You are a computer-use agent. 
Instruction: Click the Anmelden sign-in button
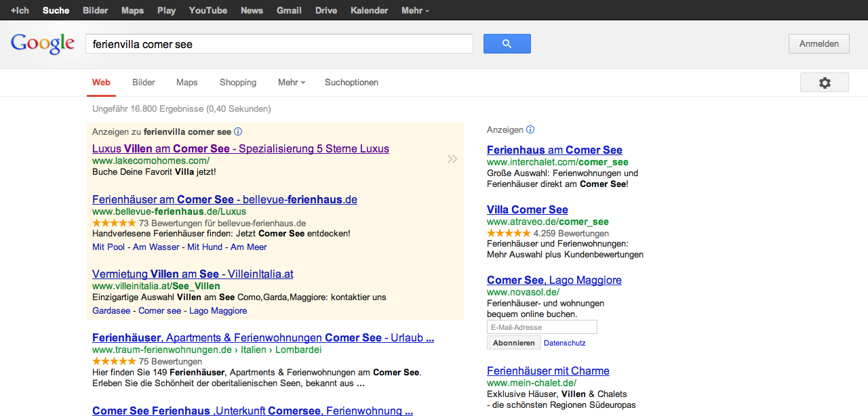pos(818,44)
